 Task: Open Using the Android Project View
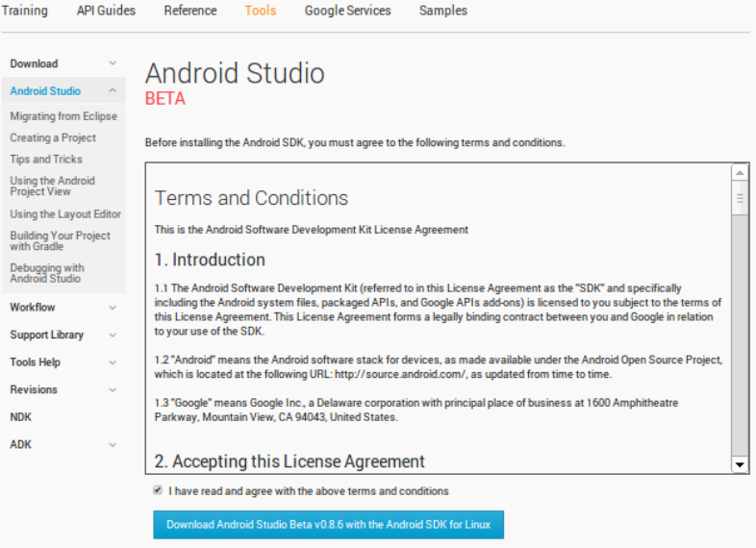click(53, 187)
